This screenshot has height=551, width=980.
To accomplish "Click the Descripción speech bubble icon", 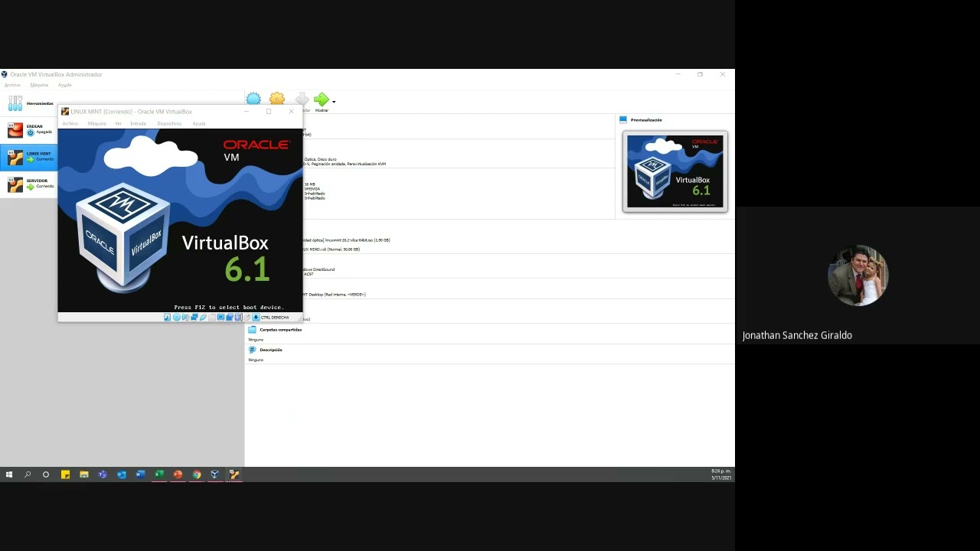I will pos(252,350).
